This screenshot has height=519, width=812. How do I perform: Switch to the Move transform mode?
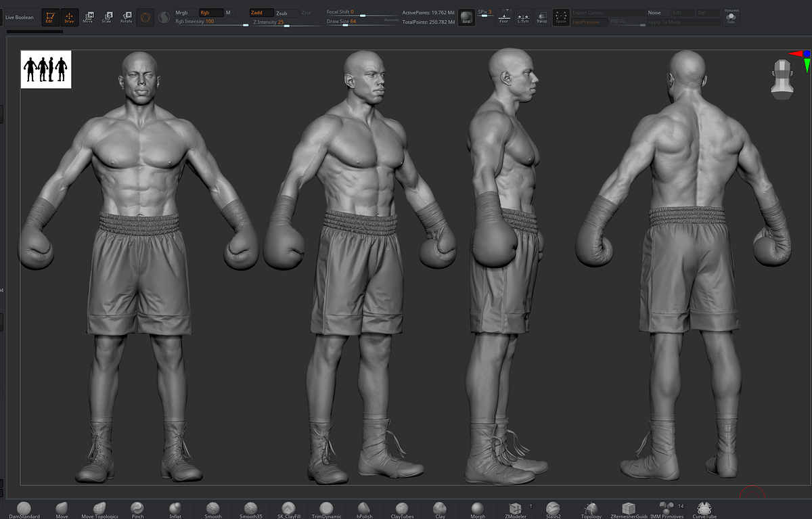(x=88, y=17)
